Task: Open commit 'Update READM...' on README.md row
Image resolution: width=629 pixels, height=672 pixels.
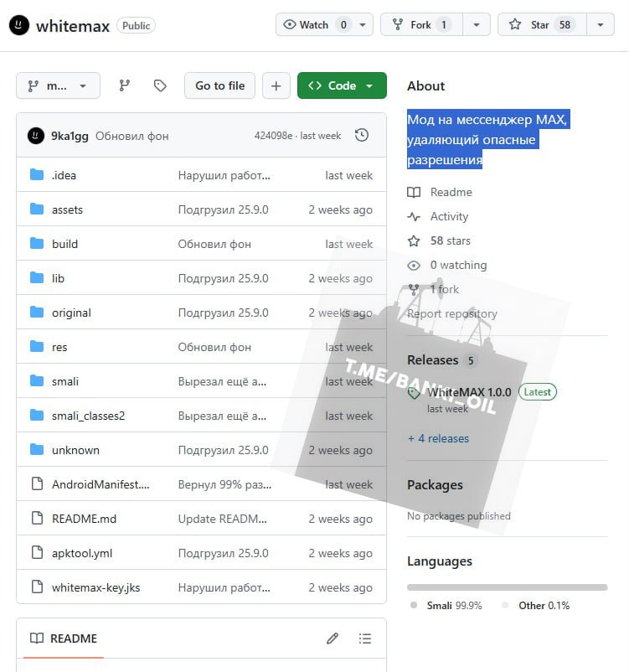Action: point(223,519)
